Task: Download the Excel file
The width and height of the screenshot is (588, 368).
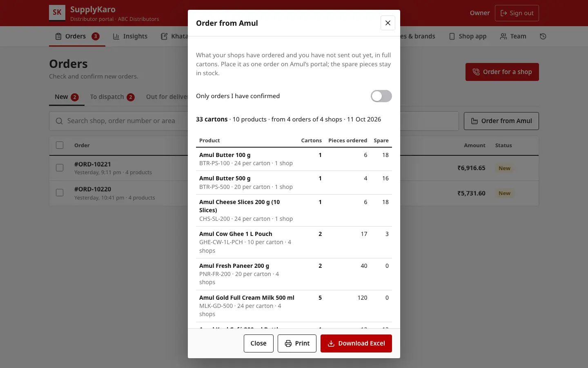Action: 356,343
